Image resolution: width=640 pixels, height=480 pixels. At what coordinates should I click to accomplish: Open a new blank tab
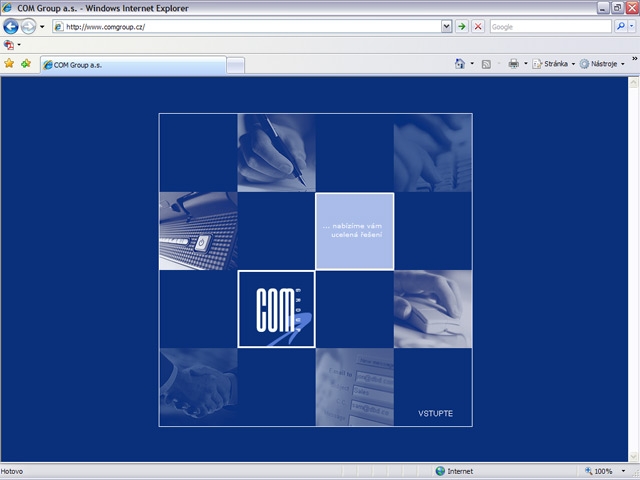tap(236, 66)
